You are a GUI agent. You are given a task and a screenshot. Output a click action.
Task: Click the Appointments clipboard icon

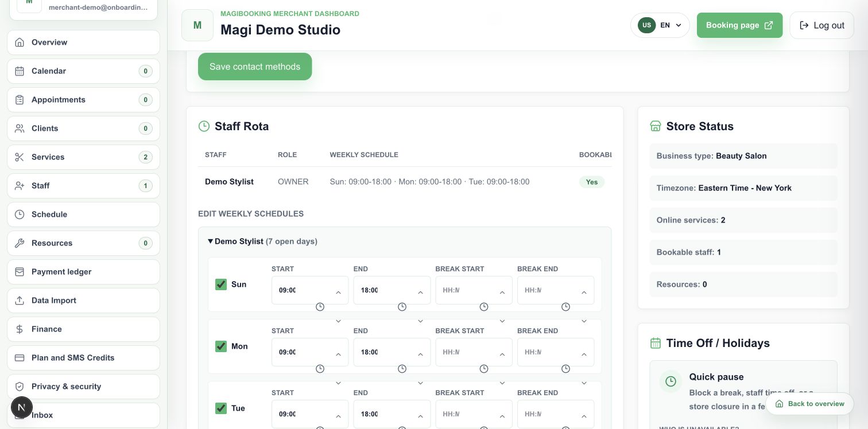coord(20,100)
